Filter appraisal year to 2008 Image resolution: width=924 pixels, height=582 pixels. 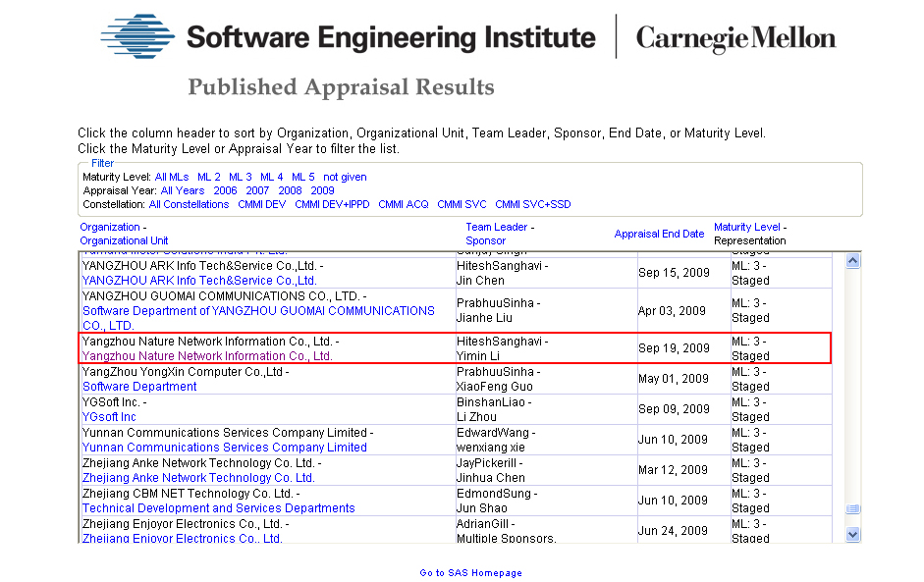pos(290,190)
